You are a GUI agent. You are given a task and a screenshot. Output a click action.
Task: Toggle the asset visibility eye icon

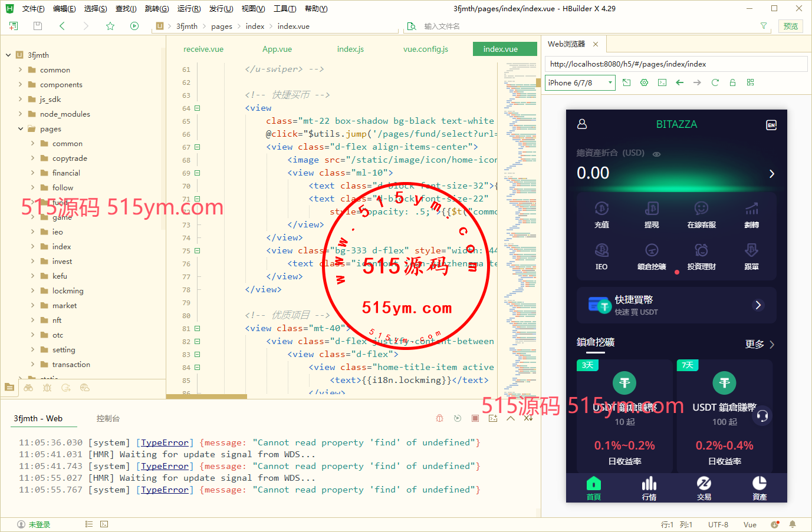tap(656, 154)
